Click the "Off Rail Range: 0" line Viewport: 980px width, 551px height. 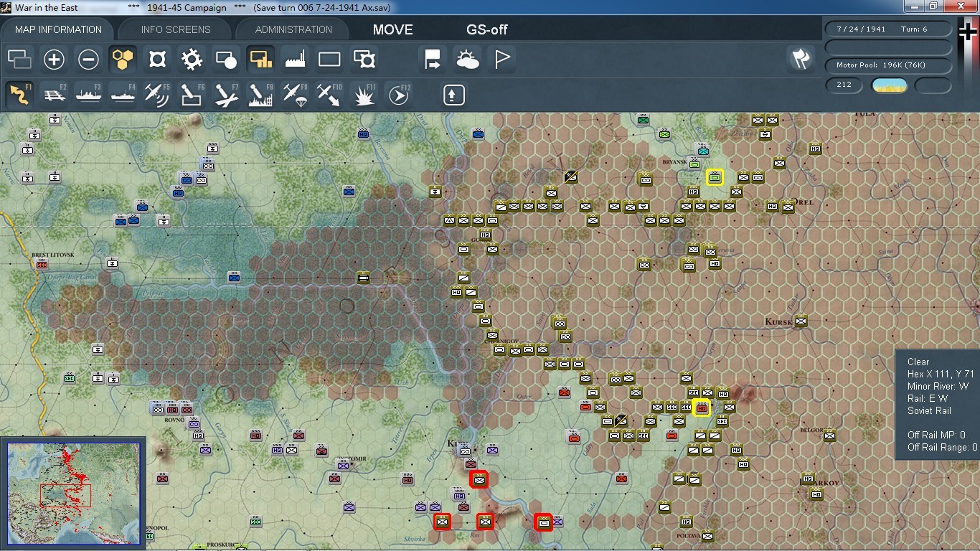coord(942,447)
